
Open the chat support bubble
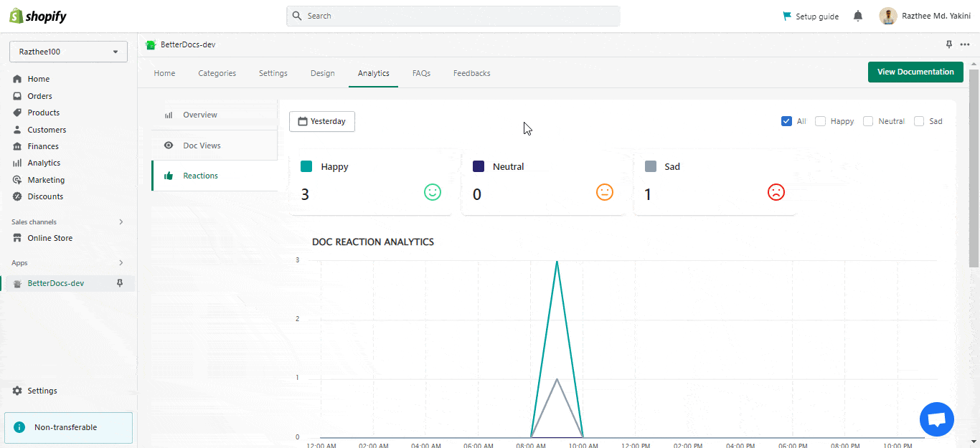coord(937,419)
